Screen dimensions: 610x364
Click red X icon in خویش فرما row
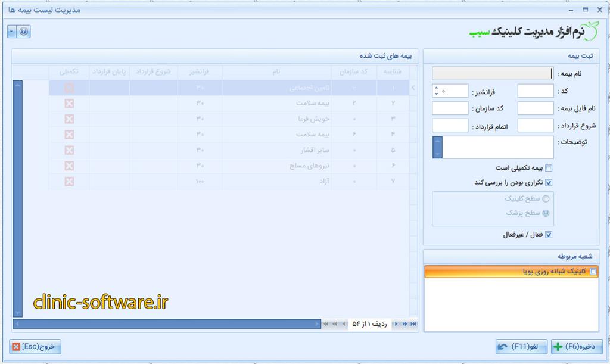click(69, 119)
